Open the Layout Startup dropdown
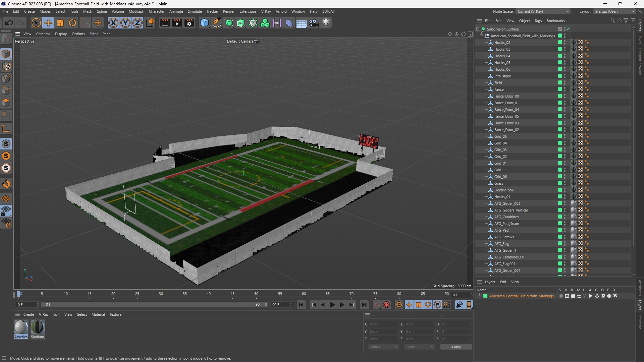The image size is (644, 362). point(614,11)
